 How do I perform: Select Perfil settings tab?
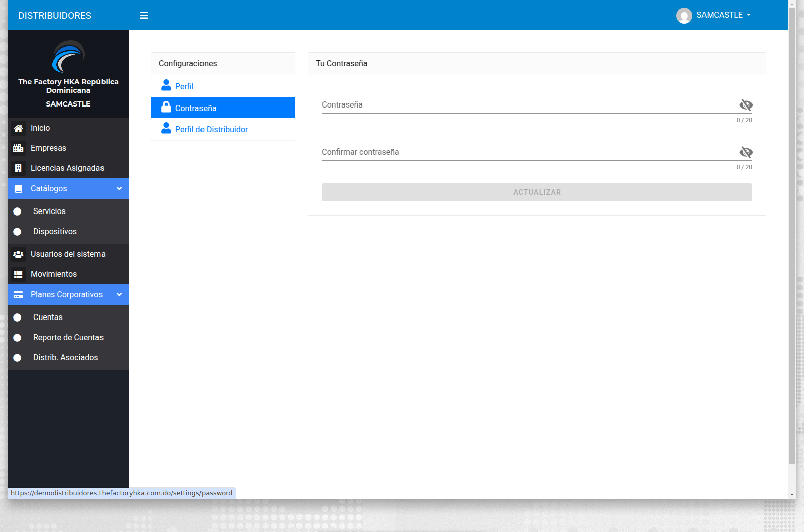pos(223,86)
